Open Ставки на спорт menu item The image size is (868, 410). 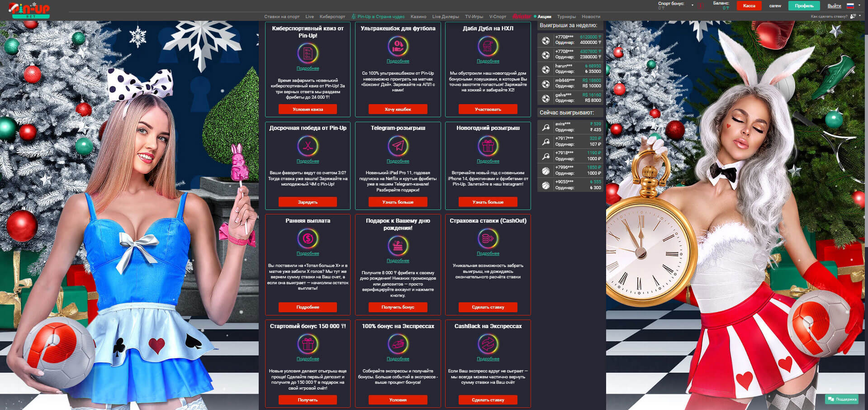282,17
